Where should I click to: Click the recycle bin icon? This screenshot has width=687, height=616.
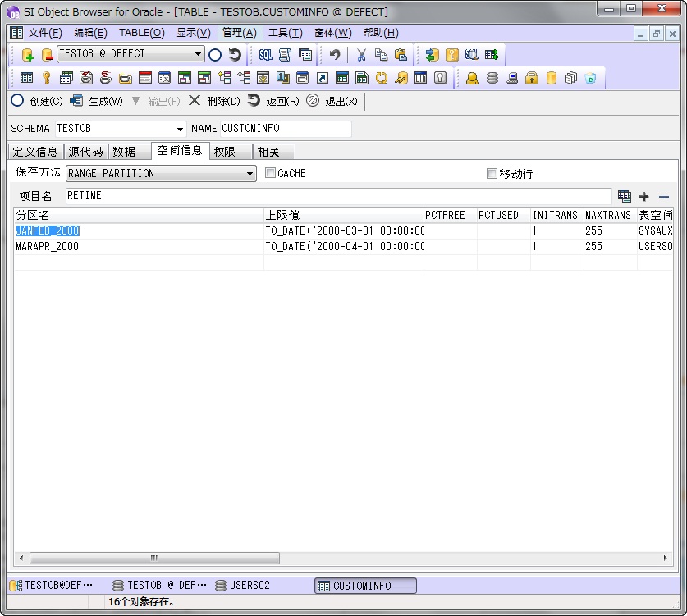591,78
